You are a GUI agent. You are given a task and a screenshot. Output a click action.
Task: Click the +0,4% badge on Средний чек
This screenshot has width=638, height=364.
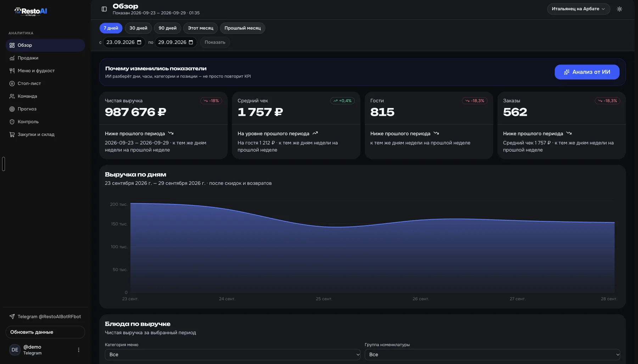click(342, 101)
